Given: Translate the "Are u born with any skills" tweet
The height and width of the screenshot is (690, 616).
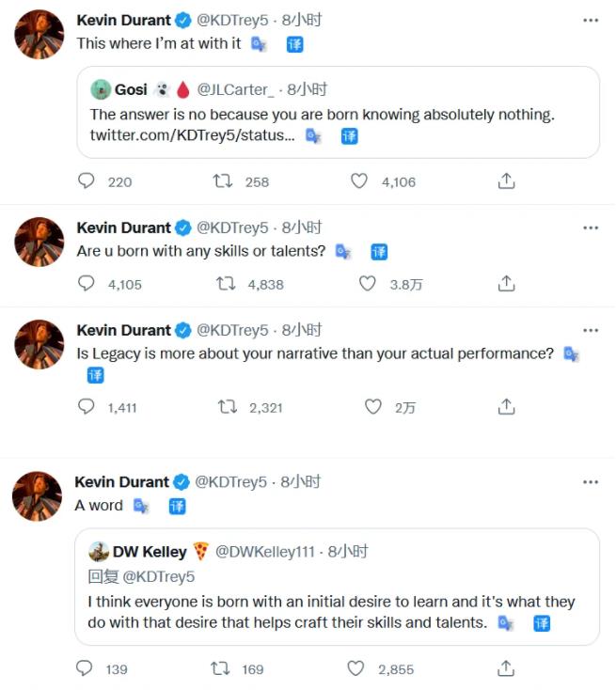Looking at the screenshot, I should pos(379,252).
